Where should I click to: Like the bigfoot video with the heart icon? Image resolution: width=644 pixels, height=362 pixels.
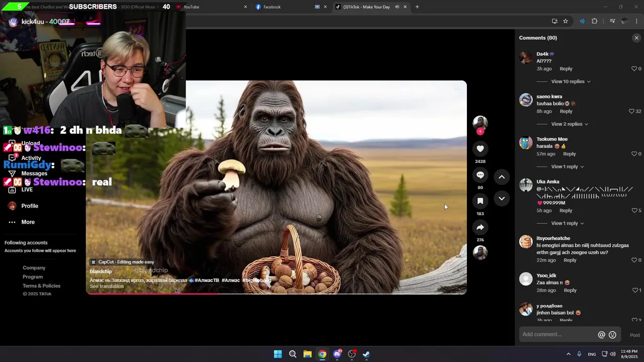click(480, 149)
